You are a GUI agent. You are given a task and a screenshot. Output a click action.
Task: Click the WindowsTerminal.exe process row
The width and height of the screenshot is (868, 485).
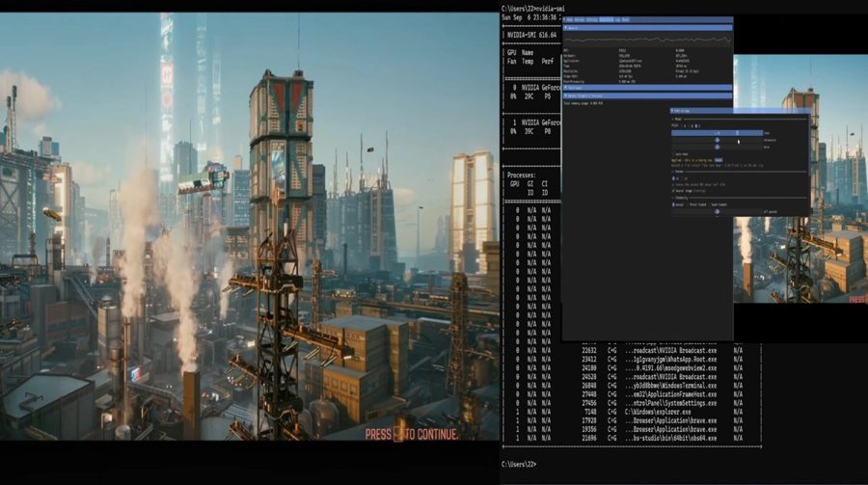631,386
